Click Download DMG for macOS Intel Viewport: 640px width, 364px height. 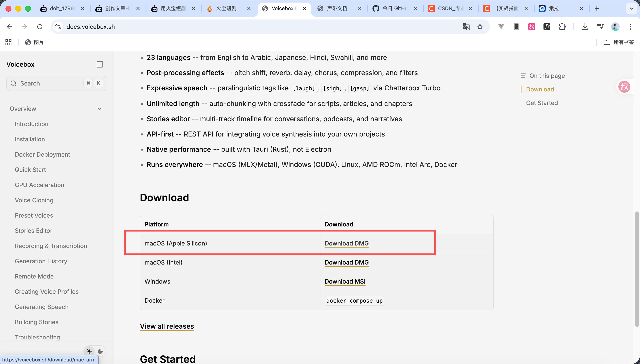(x=346, y=262)
